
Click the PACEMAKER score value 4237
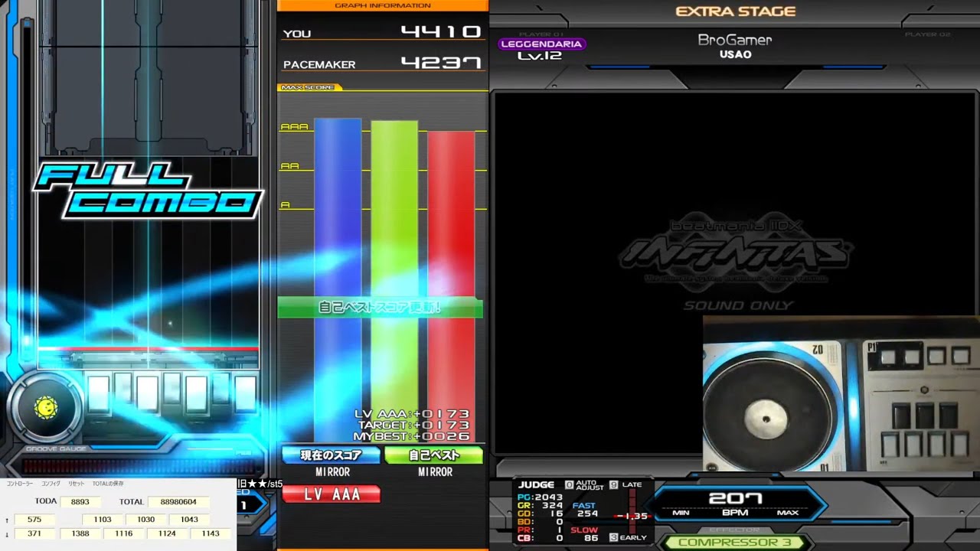[x=441, y=64]
